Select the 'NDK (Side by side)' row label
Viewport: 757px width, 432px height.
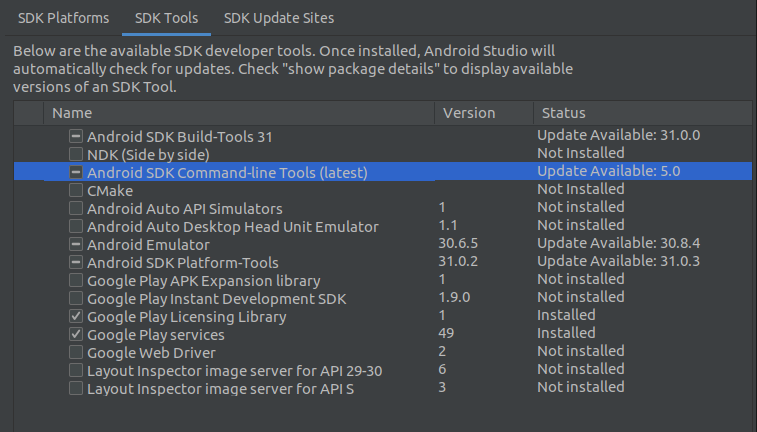point(148,155)
